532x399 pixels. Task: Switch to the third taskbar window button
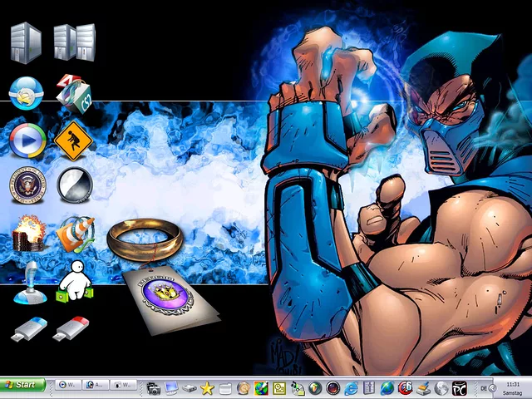tap(124, 386)
